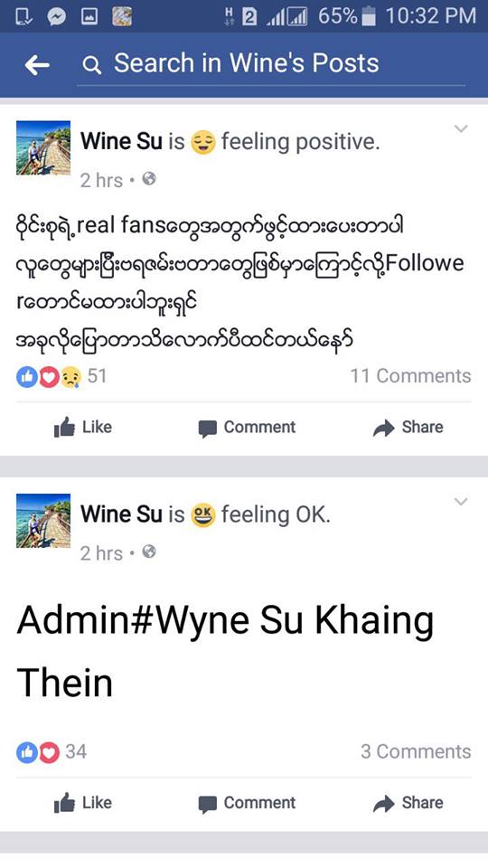The width and height of the screenshot is (488, 868).
Task: Tap the search magnifier icon
Action: point(92,66)
